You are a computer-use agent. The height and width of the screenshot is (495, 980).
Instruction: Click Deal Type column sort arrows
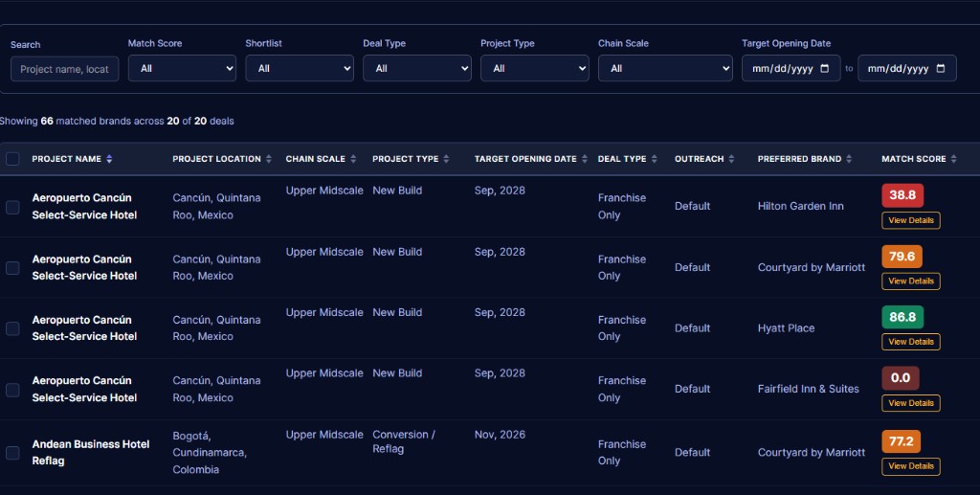[655, 159]
